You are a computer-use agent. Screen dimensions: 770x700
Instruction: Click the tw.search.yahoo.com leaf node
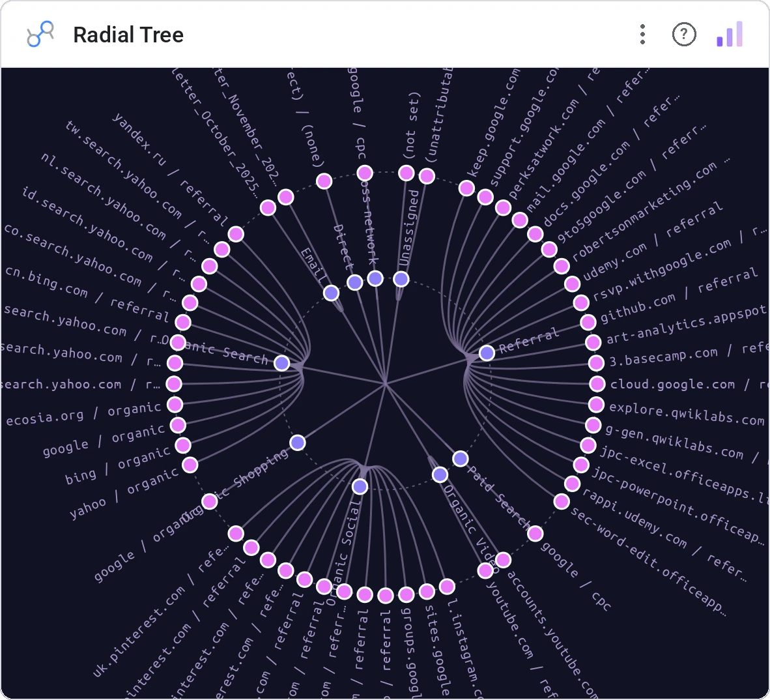[x=222, y=250]
